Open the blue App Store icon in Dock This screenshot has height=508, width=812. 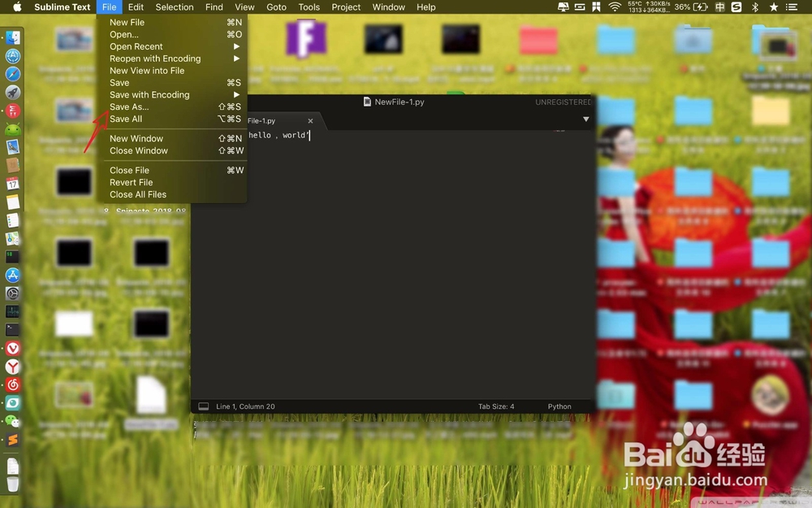tap(12, 276)
